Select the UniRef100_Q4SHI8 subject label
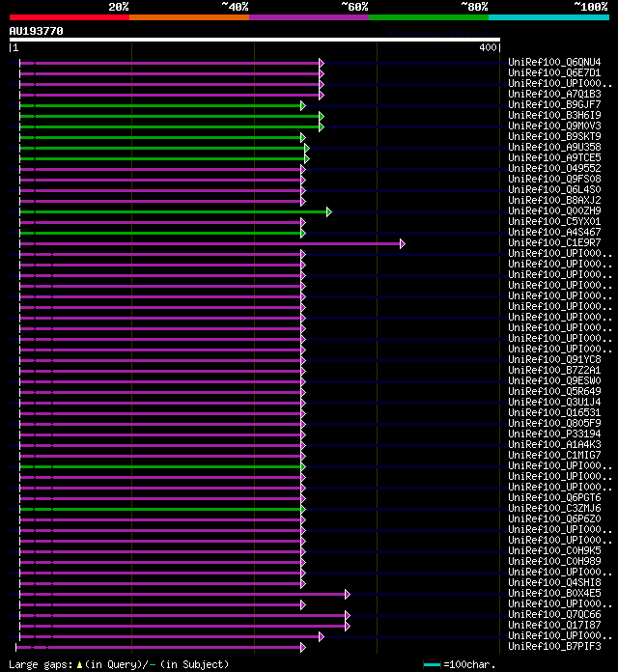This screenshot has width=618, height=672. [x=554, y=582]
